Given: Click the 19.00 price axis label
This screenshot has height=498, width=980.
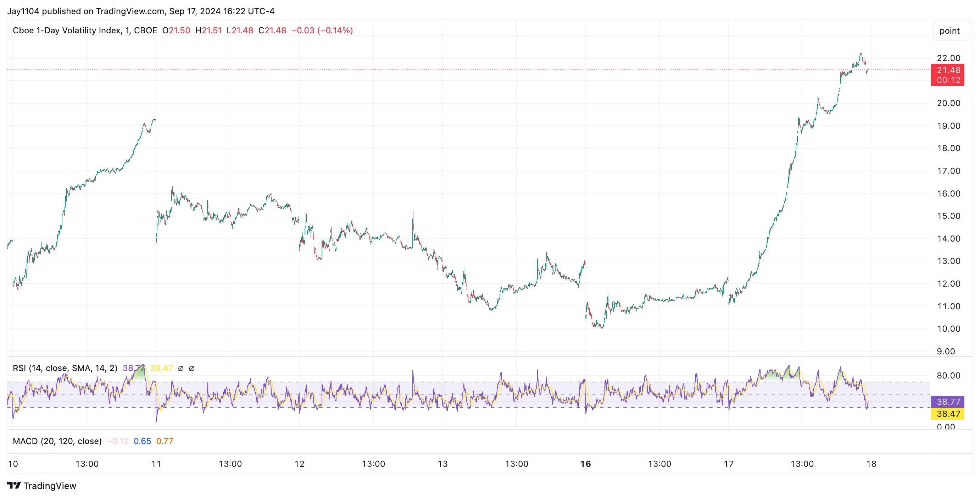Looking at the screenshot, I should [949, 126].
